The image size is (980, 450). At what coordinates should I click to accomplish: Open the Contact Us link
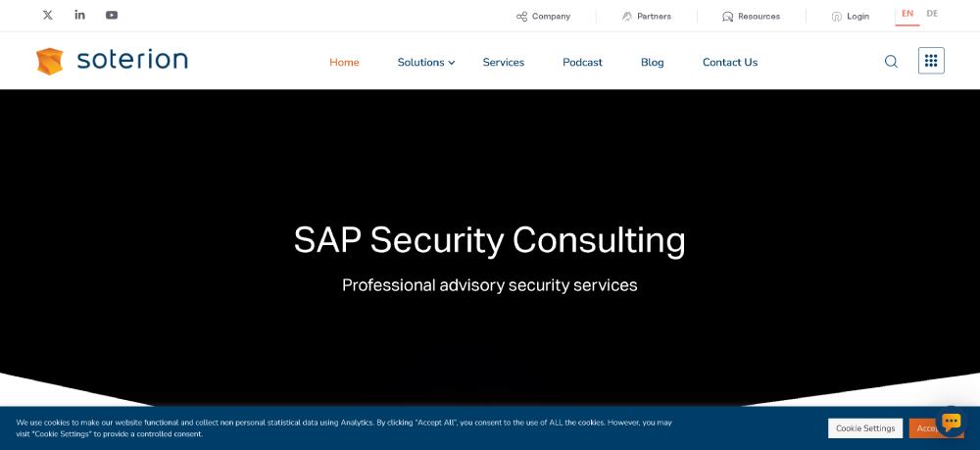[730, 62]
